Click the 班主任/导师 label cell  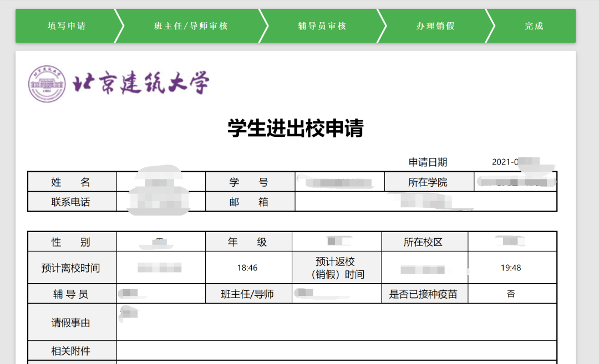pyautogui.click(x=248, y=294)
